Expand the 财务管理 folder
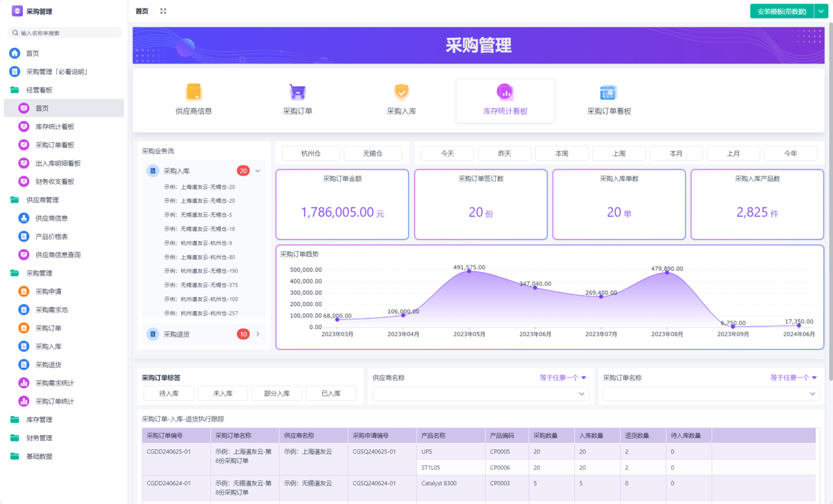 [x=63, y=438]
